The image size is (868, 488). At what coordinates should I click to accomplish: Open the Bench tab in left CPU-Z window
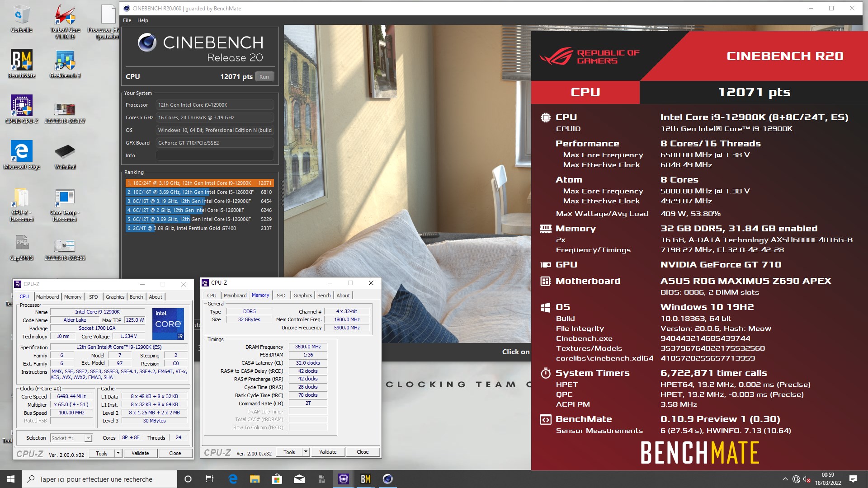[x=137, y=297]
